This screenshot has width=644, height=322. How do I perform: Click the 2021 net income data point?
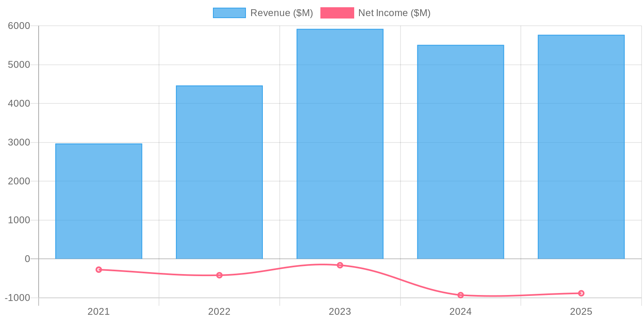click(x=99, y=270)
